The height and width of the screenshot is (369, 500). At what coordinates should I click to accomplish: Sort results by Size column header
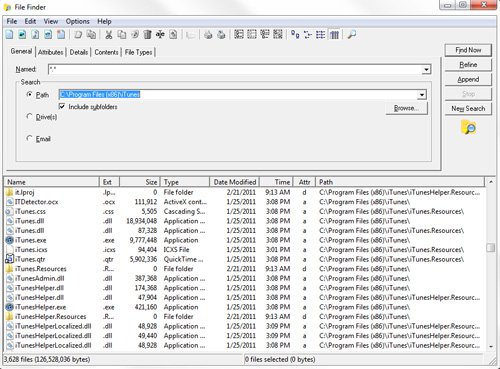click(x=140, y=182)
